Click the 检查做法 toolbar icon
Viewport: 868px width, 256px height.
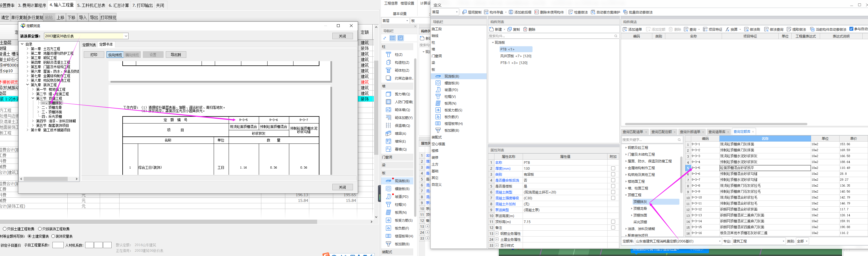(571, 12)
